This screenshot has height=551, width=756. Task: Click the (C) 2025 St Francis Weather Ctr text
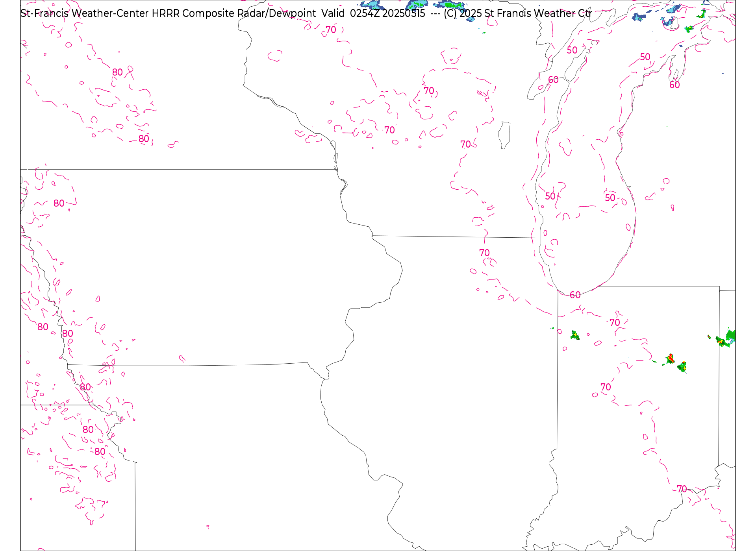click(x=518, y=13)
